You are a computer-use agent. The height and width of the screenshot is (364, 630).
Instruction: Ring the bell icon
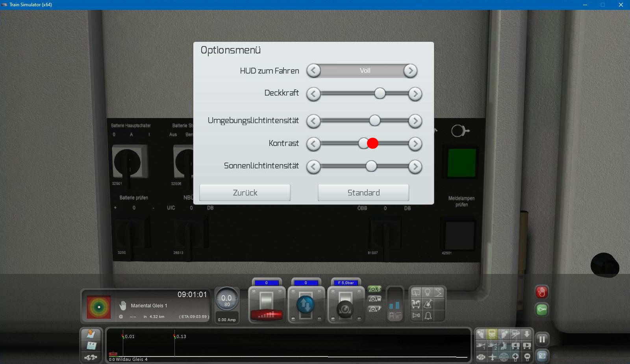[x=428, y=315]
